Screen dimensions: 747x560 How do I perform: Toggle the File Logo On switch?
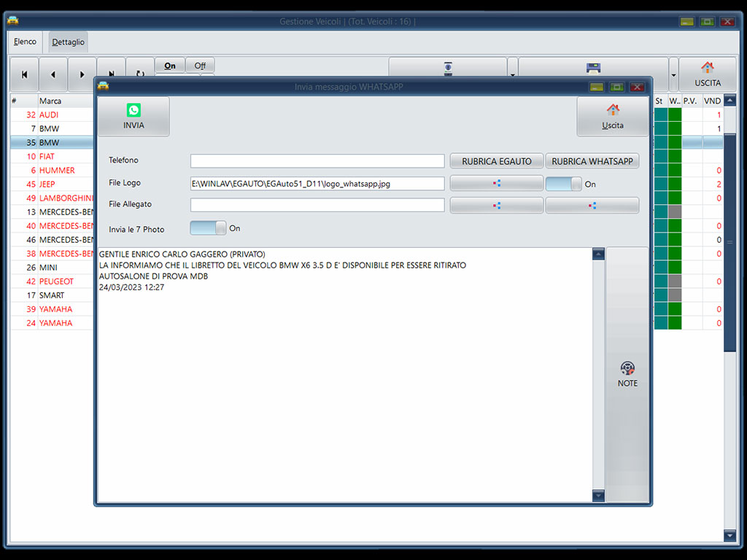(x=564, y=184)
